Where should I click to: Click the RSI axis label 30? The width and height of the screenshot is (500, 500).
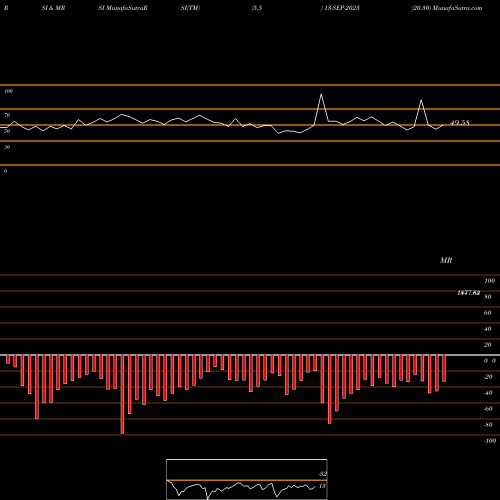tap(7, 147)
